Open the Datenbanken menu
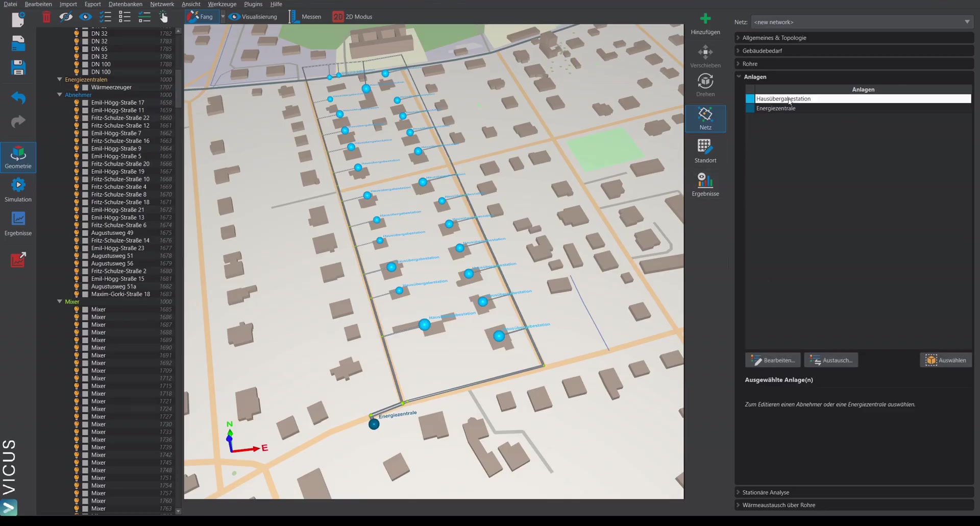Image resolution: width=980 pixels, height=526 pixels. point(126,4)
